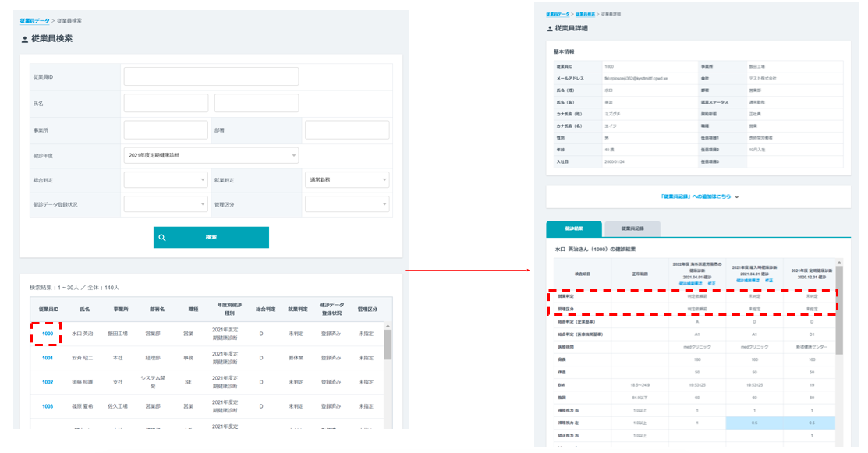
Task: Click the magnifier icon on the 検索 button
Action: click(x=162, y=238)
